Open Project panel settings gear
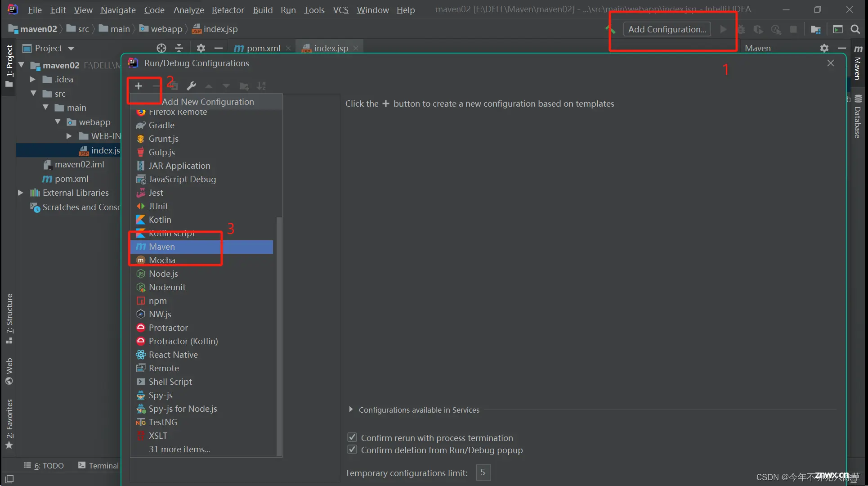This screenshot has height=486, width=868. 201,48
